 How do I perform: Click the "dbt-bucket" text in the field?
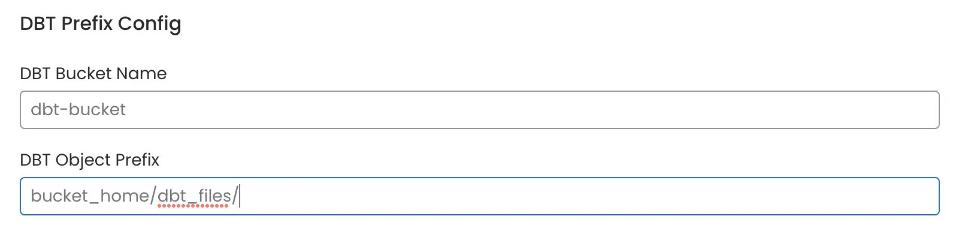click(78, 110)
